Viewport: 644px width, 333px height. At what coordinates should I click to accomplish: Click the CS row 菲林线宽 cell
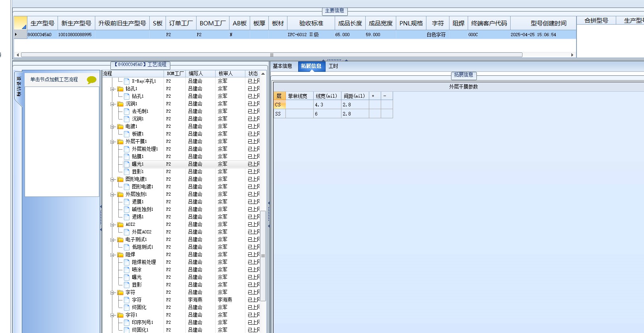tap(299, 105)
